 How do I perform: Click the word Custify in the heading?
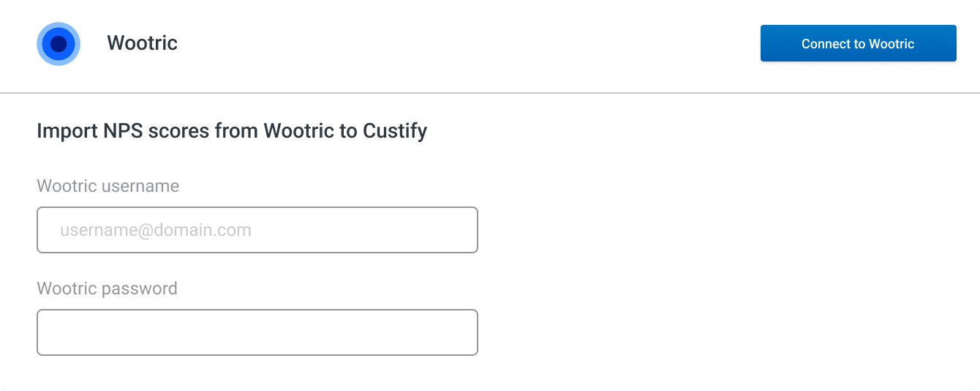click(x=395, y=131)
